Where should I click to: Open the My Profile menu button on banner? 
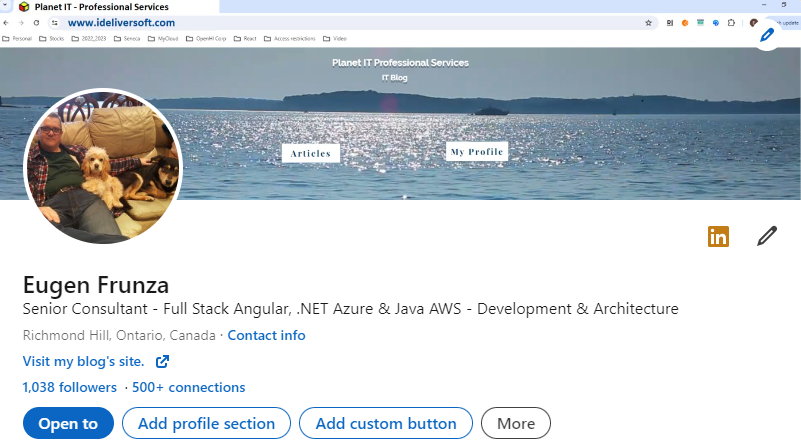point(477,152)
